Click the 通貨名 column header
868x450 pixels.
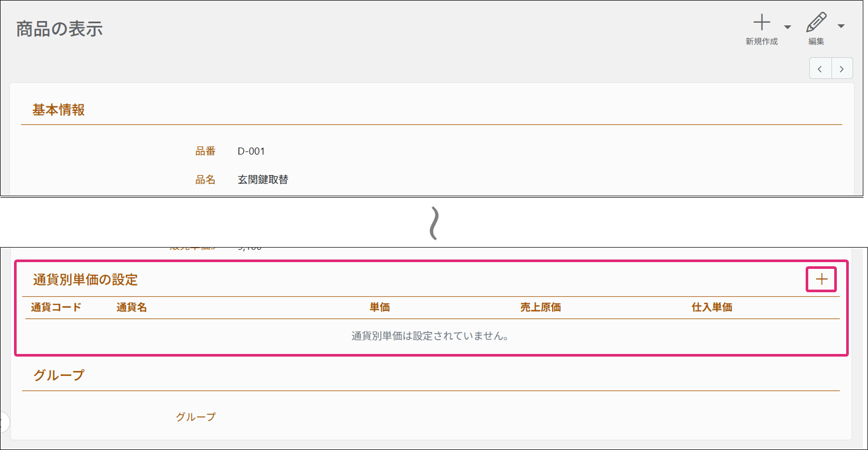[131, 307]
